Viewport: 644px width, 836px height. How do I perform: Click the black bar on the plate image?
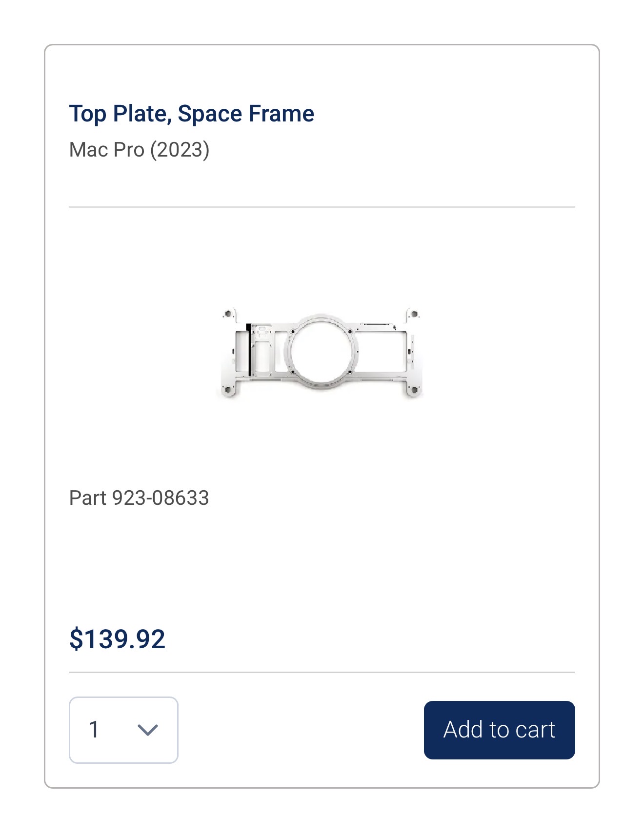(248, 350)
